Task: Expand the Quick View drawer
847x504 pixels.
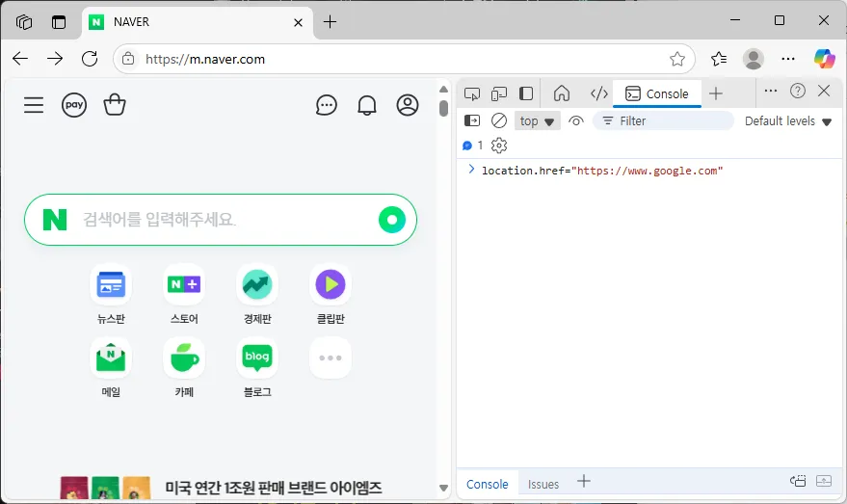Action: tap(824, 481)
